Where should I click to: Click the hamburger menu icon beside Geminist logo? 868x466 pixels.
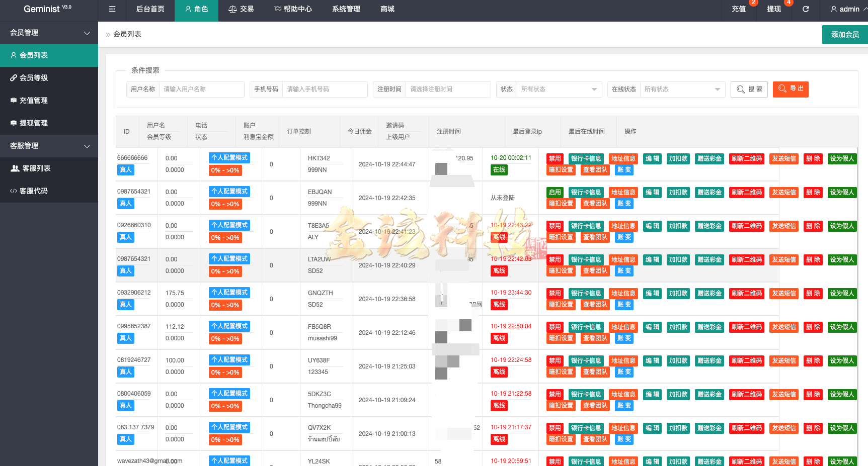click(x=112, y=9)
